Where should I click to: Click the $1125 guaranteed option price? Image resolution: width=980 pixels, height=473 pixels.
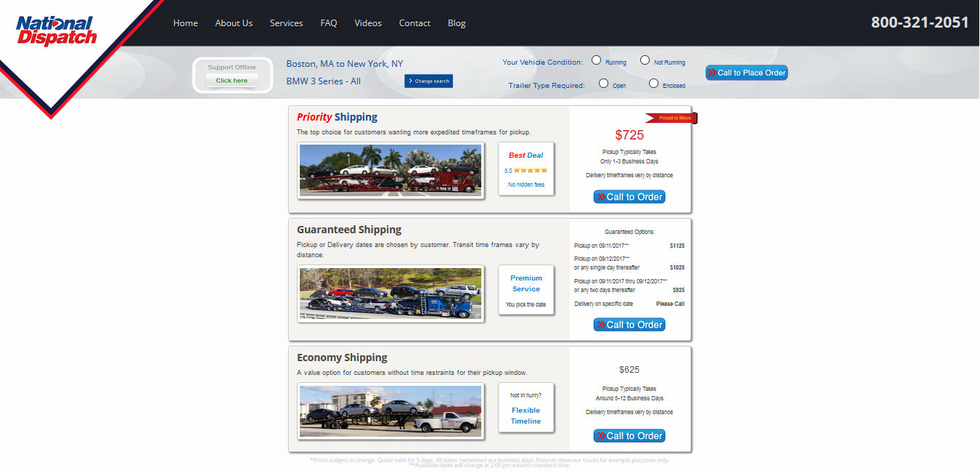(677, 246)
